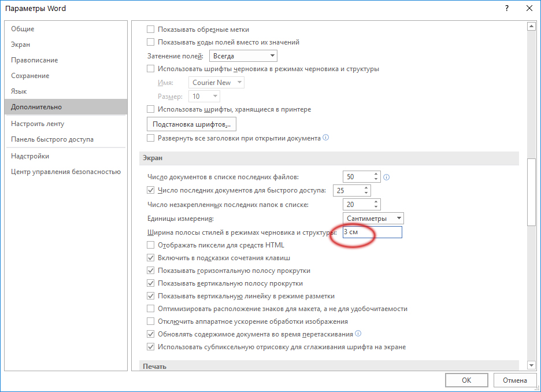Increase recent files list count above 50
The image size is (541, 392).
click(376, 174)
